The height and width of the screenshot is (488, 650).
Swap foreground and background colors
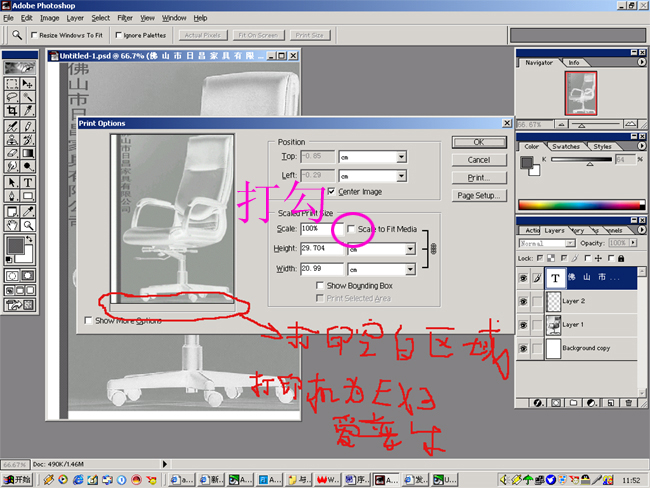pyautogui.click(x=29, y=239)
